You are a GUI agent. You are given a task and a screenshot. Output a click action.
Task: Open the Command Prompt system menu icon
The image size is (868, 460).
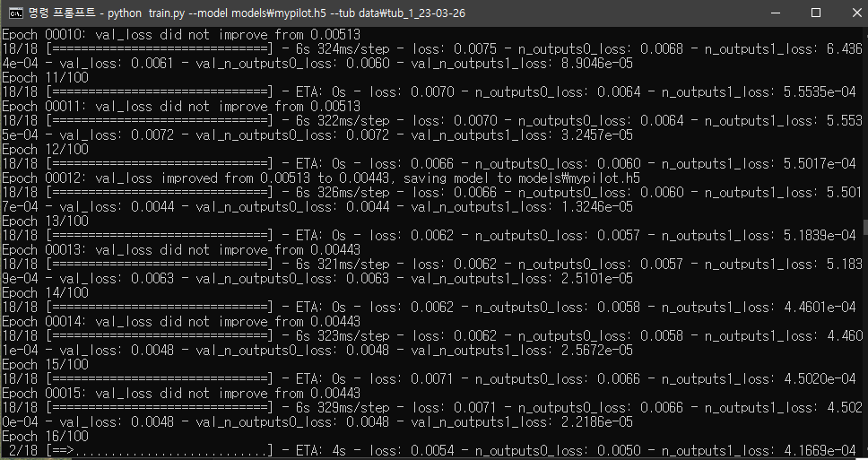(x=16, y=13)
